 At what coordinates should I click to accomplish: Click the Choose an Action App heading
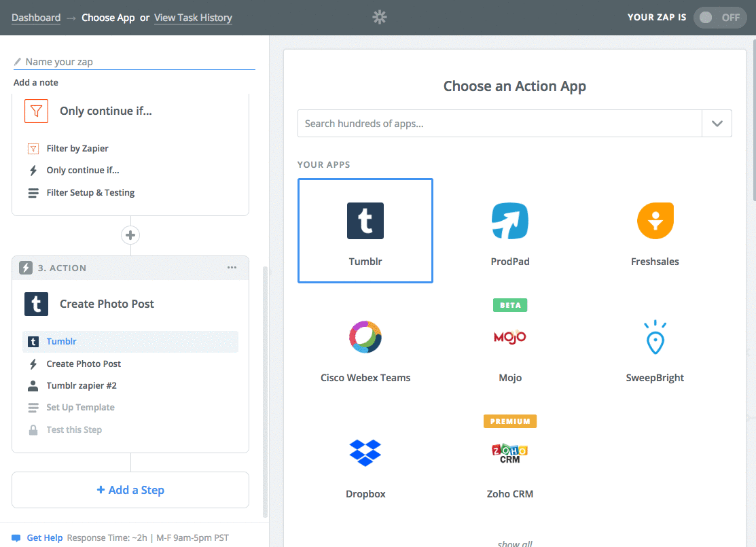[515, 86]
